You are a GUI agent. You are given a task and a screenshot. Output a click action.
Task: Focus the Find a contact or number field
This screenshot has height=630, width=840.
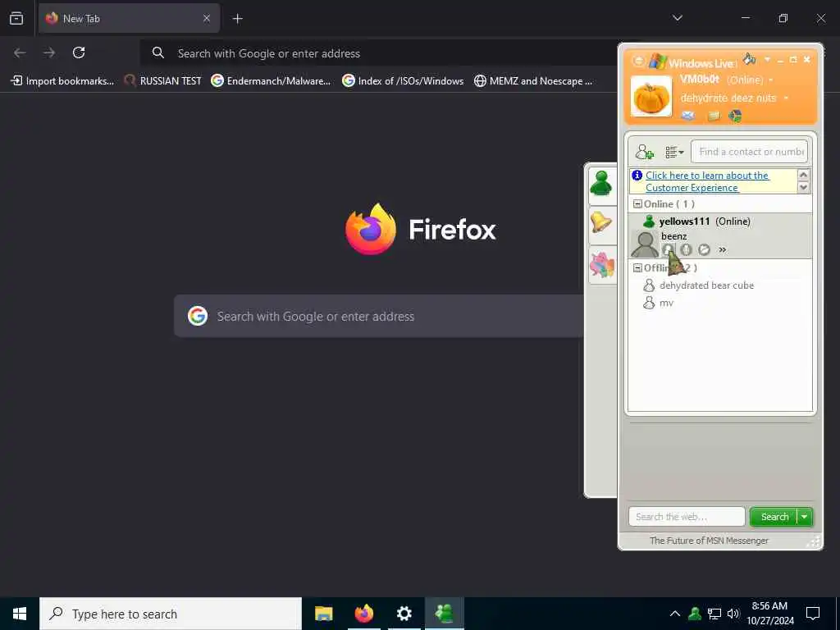[749, 152]
